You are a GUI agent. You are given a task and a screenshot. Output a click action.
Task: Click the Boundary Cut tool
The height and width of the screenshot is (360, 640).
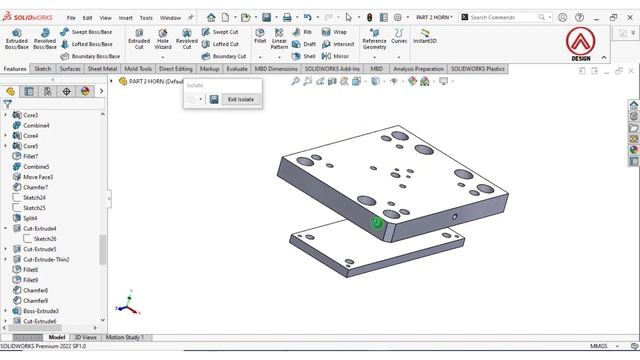[x=224, y=56]
